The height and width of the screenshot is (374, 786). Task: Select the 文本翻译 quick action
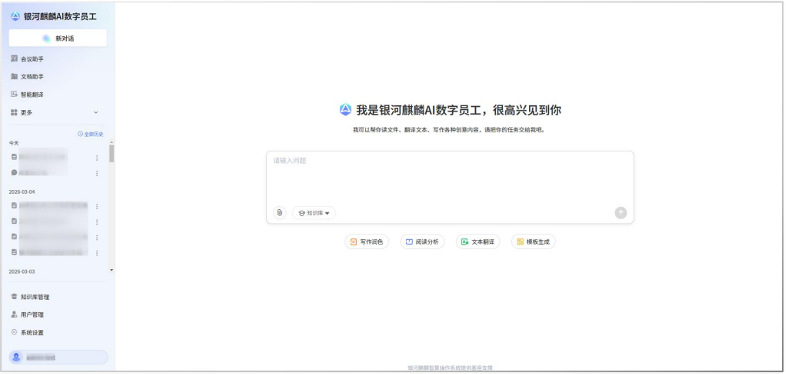(478, 242)
